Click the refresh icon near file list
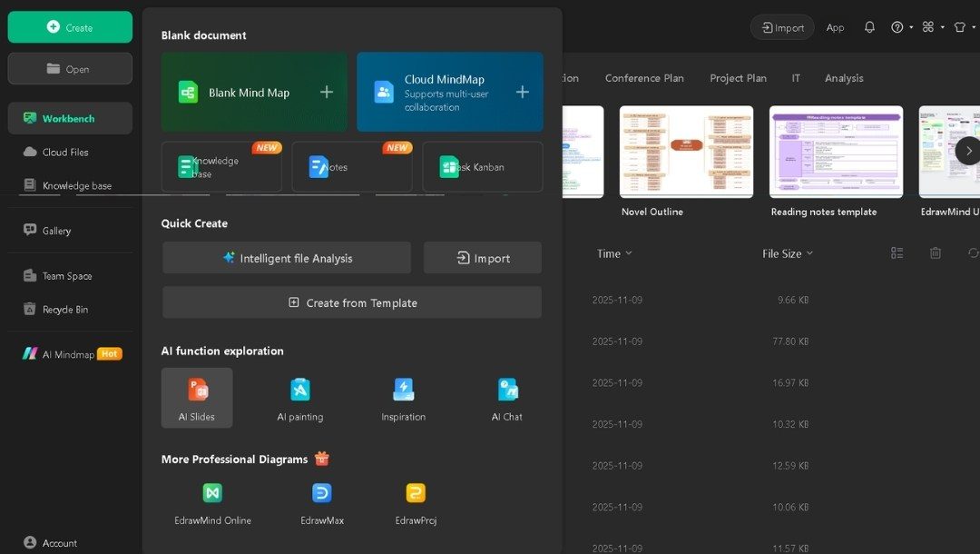This screenshot has width=980, height=554. (972, 253)
